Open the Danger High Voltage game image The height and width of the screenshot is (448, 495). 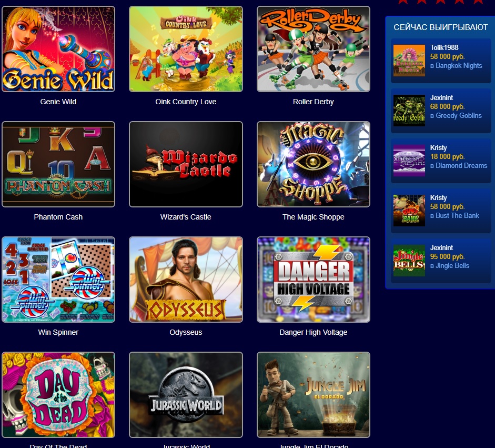[x=314, y=280]
